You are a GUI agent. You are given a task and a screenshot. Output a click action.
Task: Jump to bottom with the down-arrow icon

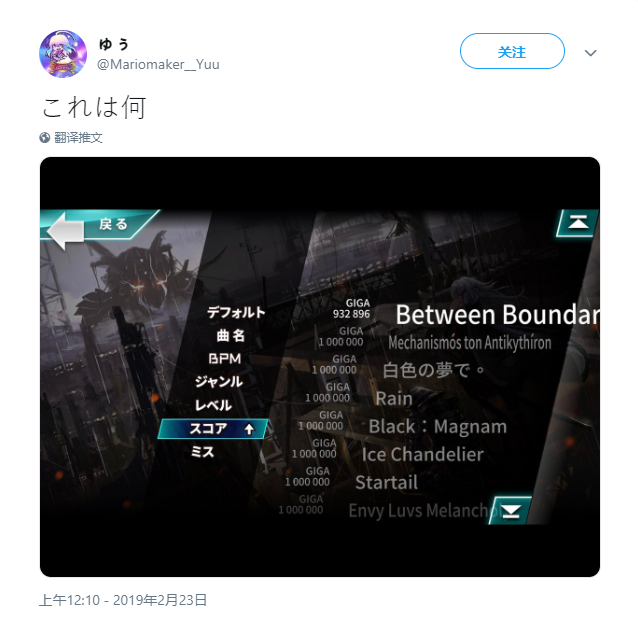[x=511, y=511]
